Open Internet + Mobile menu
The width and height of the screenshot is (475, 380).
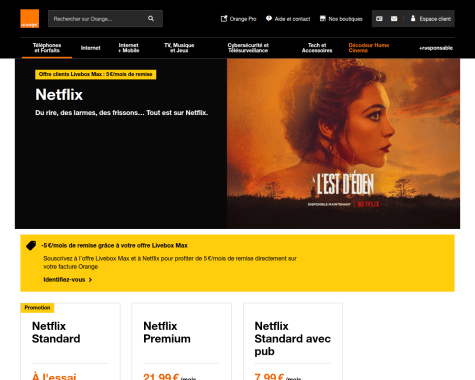[129, 48]
